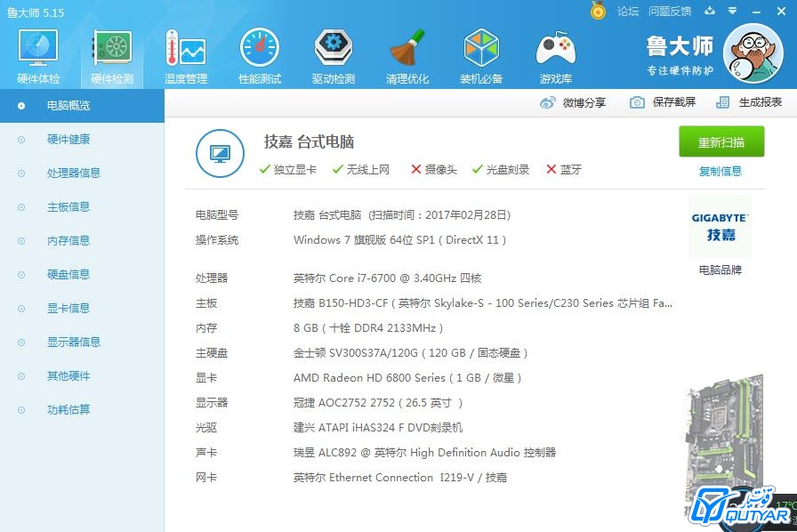Open the 硬件体检 hardware checkup section

click(38, 56)
